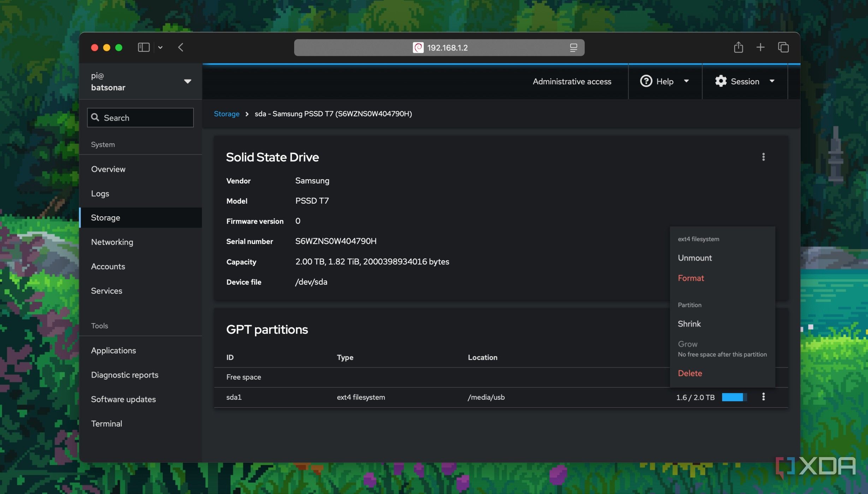
Task: Click the Help question mark icon
Action: [x=646, y=81]
